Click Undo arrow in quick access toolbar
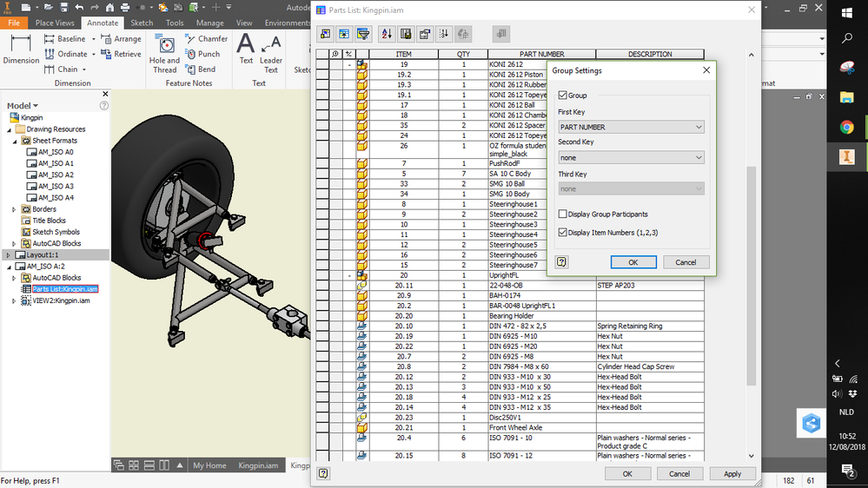Screen dimensions: 868x488 point(79,8)
